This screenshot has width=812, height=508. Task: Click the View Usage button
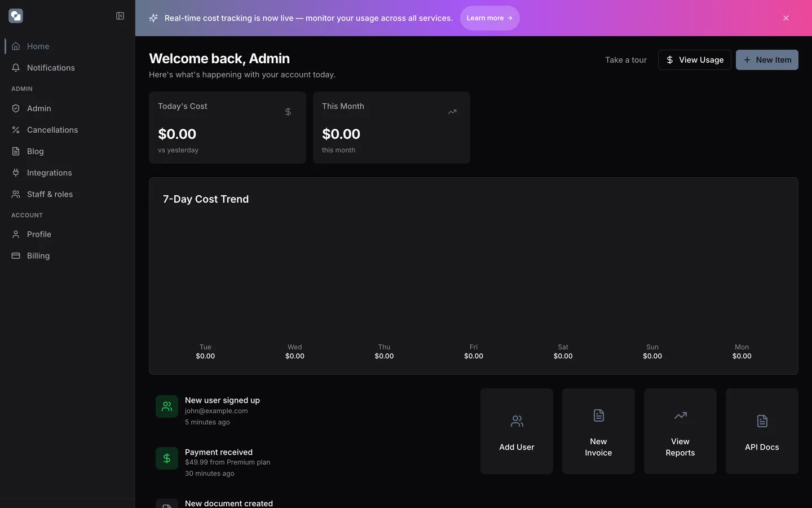tap(695, 60)
